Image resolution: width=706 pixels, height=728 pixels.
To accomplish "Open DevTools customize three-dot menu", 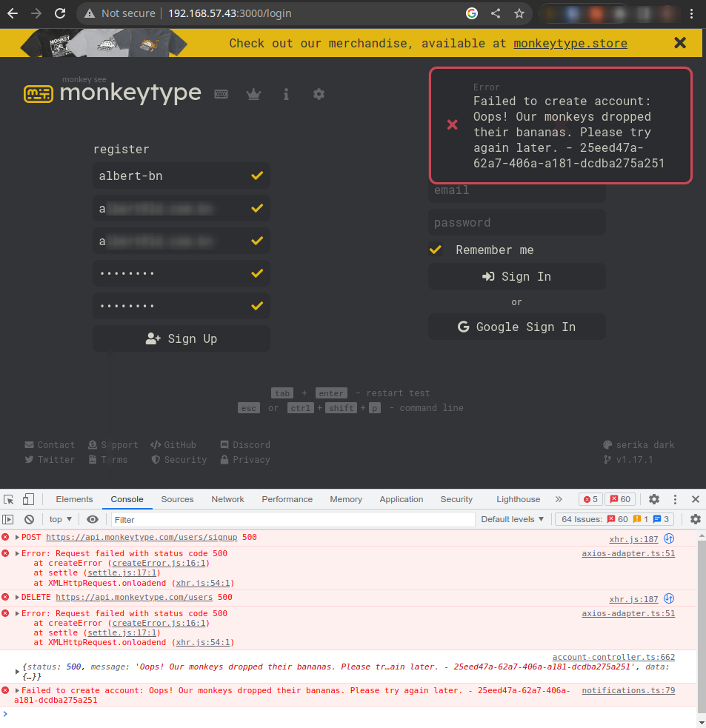I will (675, 499).
